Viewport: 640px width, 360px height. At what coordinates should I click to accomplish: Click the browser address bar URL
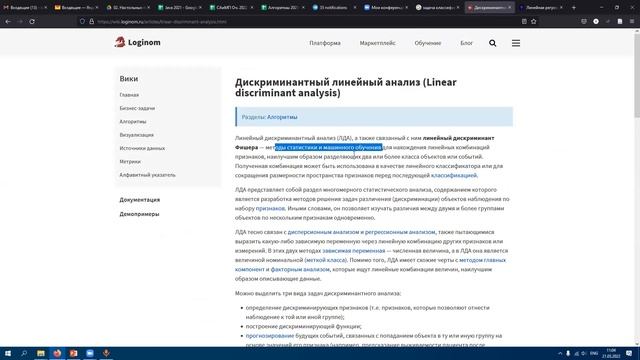pos(162,21)
